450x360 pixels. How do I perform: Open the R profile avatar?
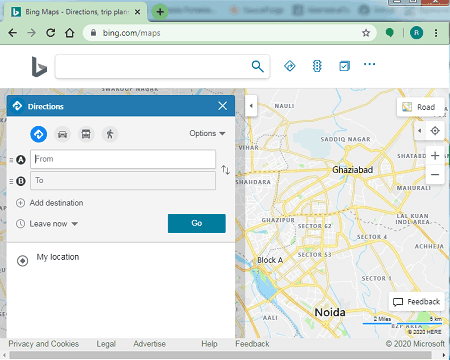[416, 33]
